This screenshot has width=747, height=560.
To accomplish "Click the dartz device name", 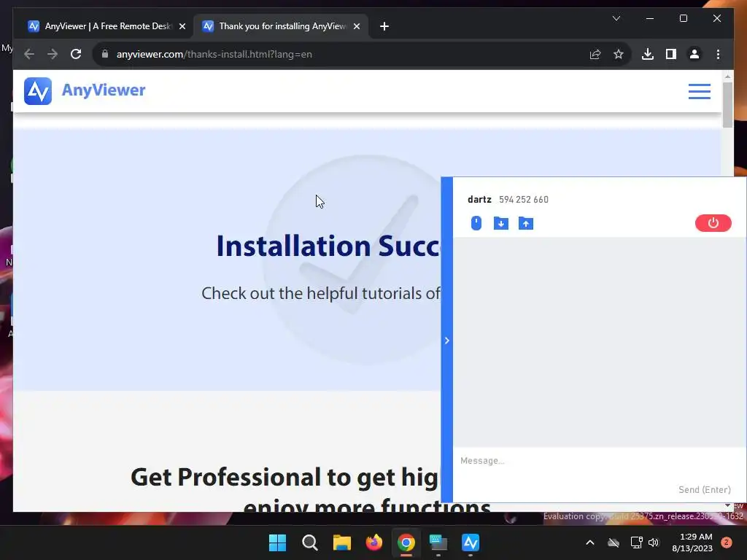I will click(479, 200).
